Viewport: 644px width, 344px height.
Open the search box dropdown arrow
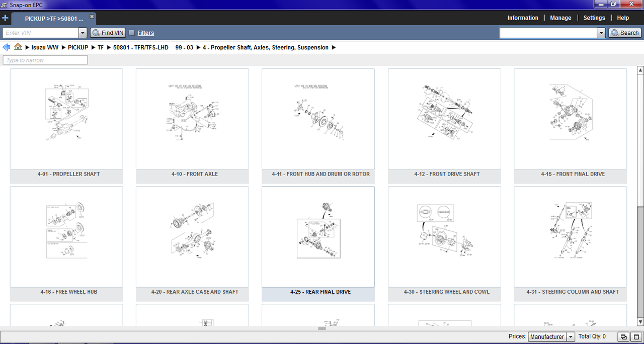(x=601, y=33)
